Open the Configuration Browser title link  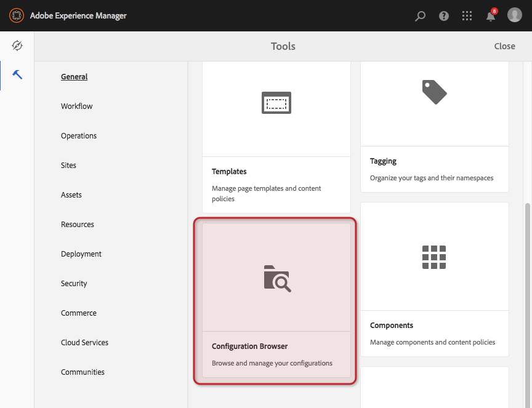click(250, 346)
